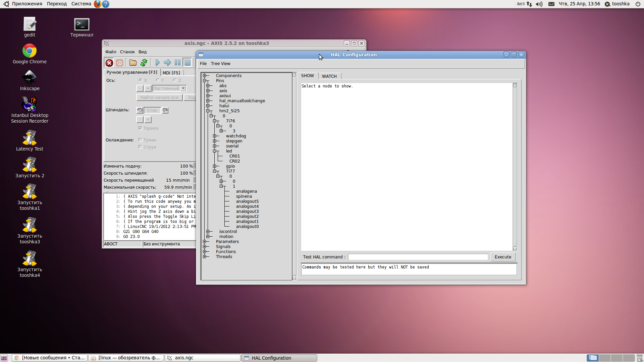This screenshot has width=644, height=362.
Task: Select the Y axis radio button
Action: [x=158, y=80]
